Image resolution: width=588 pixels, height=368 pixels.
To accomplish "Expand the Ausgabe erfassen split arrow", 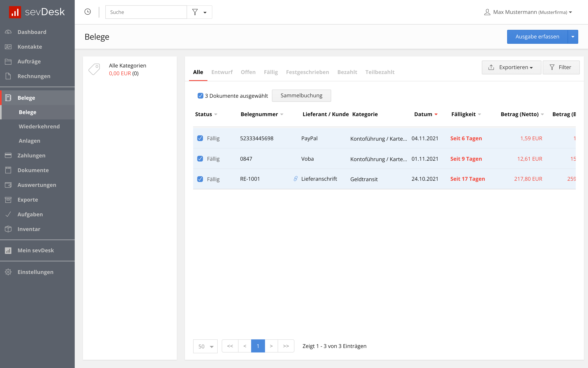I will (573, 37).
